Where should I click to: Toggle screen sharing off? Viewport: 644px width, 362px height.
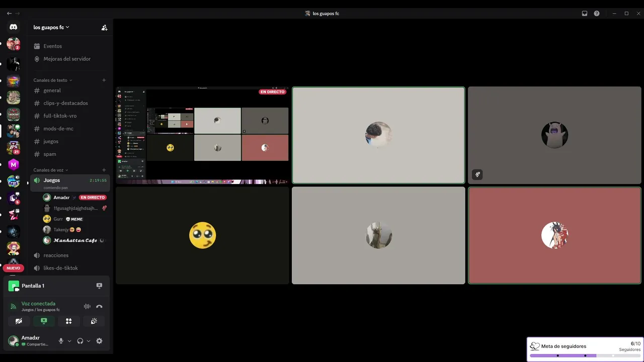click(x=44, y=321)
